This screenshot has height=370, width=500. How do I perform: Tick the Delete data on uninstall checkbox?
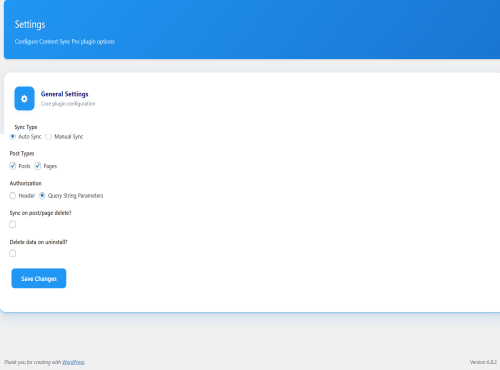[x=13, y=253]
